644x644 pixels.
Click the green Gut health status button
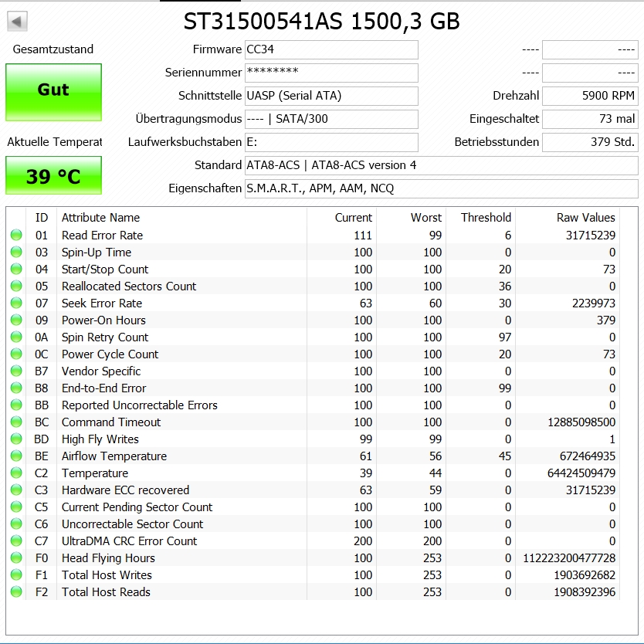[53, 92]
